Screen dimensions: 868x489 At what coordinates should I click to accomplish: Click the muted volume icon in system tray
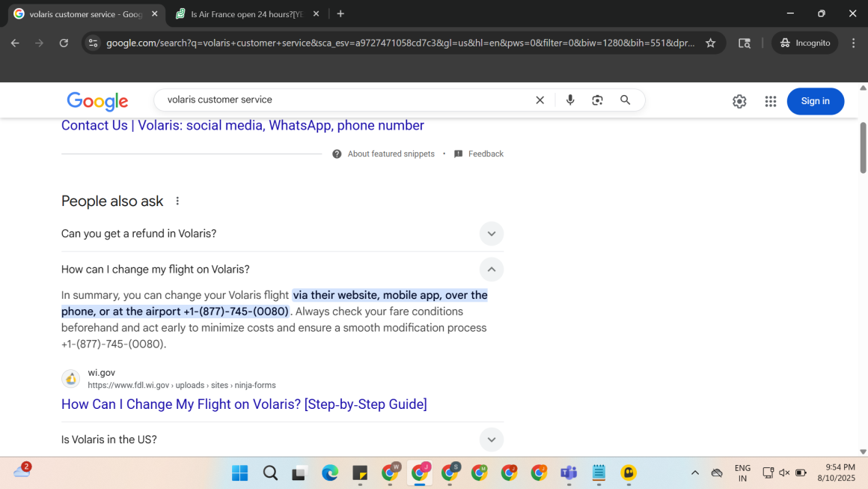point(784,473)
